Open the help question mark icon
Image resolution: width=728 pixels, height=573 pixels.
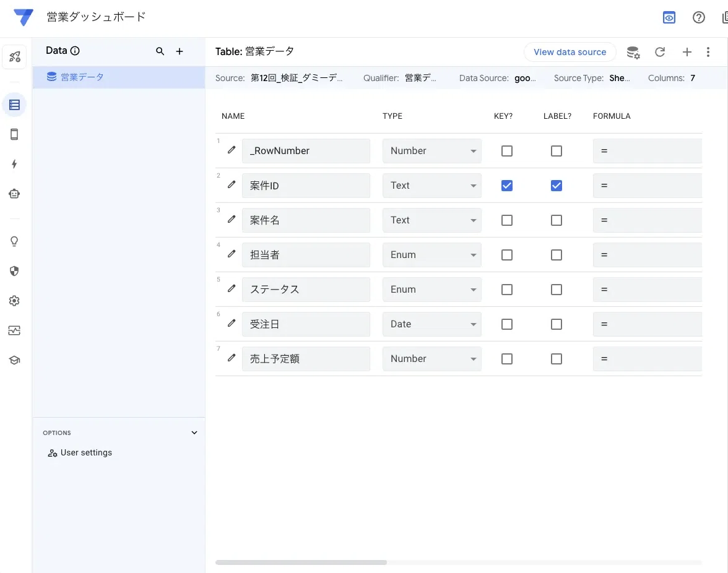coord(698,17)
